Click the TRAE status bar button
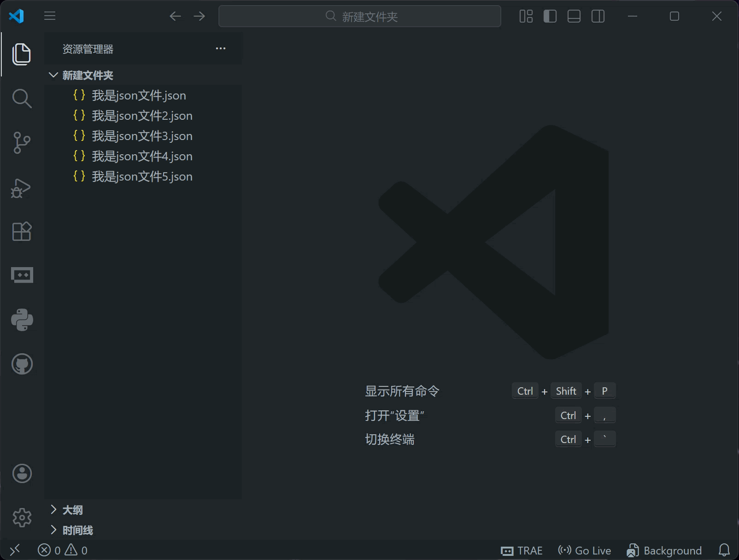Viewport: 739px width, 560px height. coord(522,550)
